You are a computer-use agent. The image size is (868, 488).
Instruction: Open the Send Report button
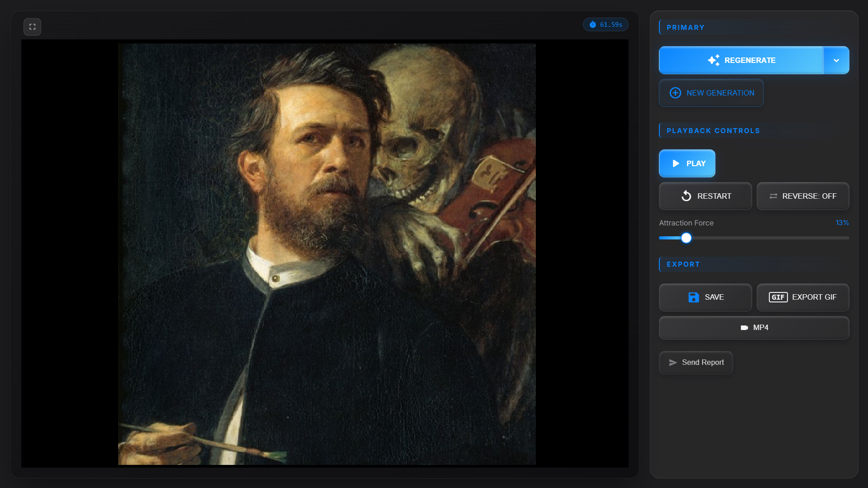point(696,363)
